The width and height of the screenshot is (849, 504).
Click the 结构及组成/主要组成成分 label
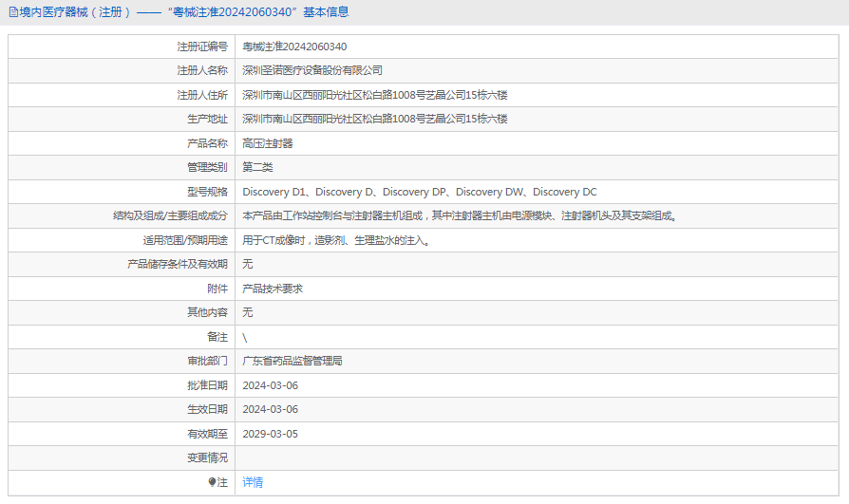coord(170,215)
